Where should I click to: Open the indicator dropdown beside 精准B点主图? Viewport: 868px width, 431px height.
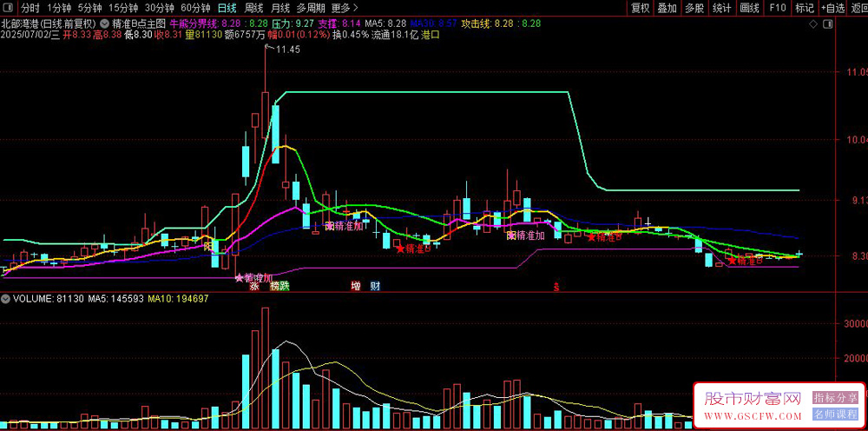click(x=105, y=23)
